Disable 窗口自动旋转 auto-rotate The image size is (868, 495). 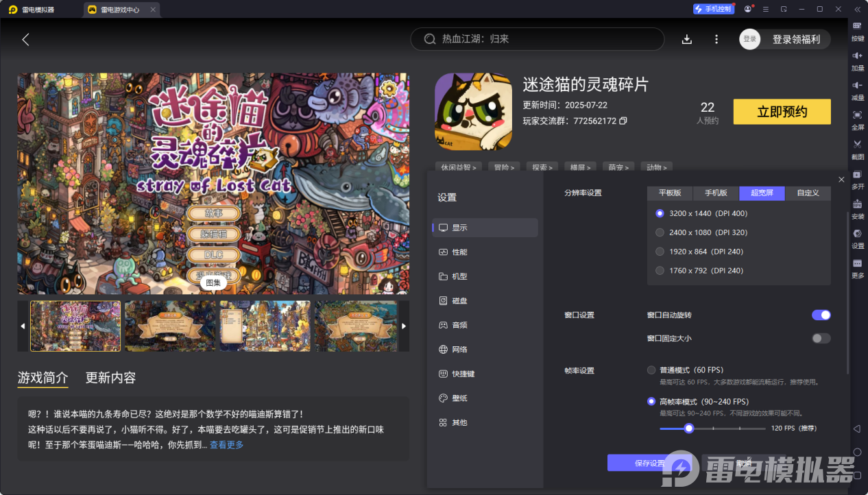click(x=821, y=315)
